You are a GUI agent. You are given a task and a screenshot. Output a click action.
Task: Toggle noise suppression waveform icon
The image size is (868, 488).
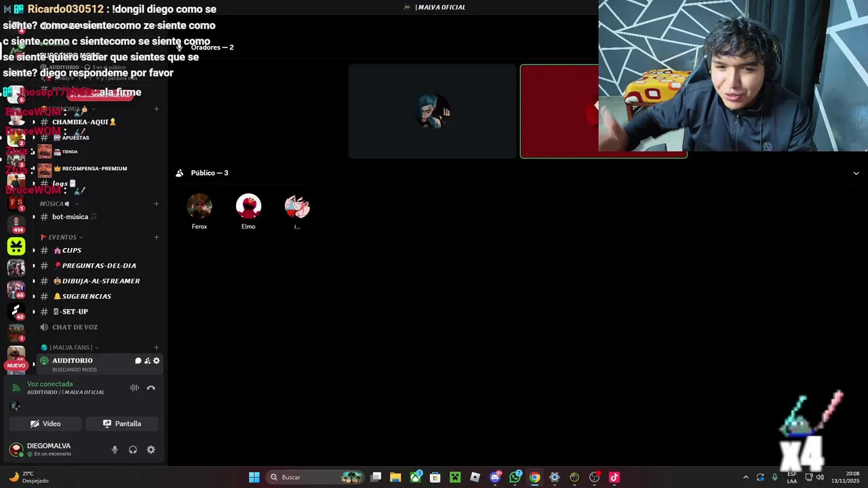click(134, 388)
